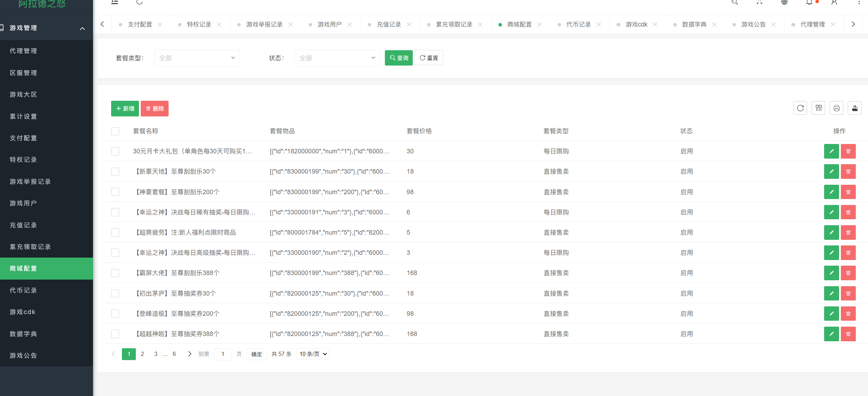
Task: Tick the checkbox for 【新豪天地】至尊刮刮乐30个
Action: coord(115,172)
